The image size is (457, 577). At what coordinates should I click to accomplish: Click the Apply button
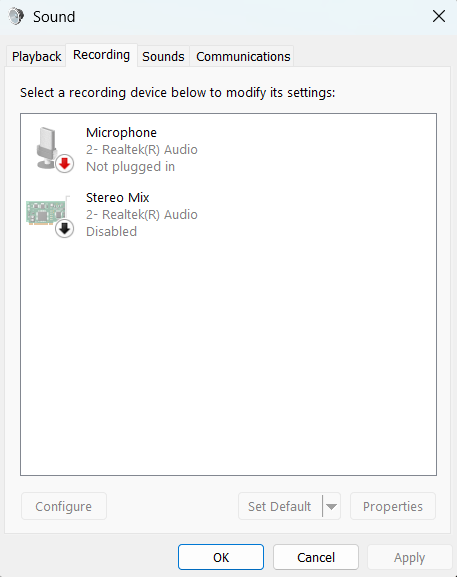[410, 557]
